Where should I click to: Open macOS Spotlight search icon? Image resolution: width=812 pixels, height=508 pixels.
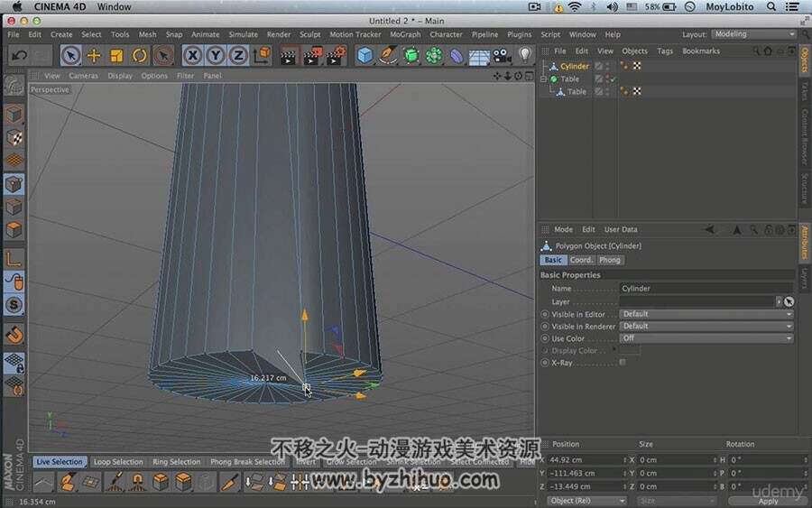[x=771, y=6]
